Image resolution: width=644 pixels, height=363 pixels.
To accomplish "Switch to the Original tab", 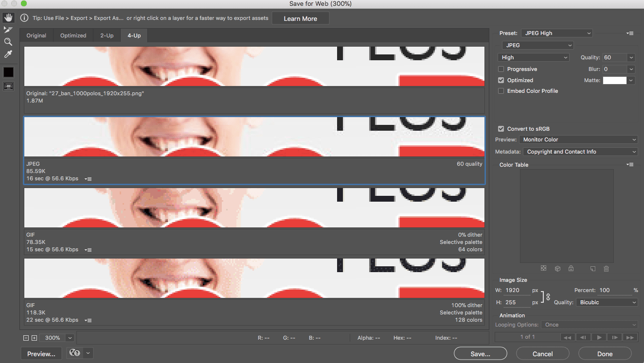I will pos(36,35).
